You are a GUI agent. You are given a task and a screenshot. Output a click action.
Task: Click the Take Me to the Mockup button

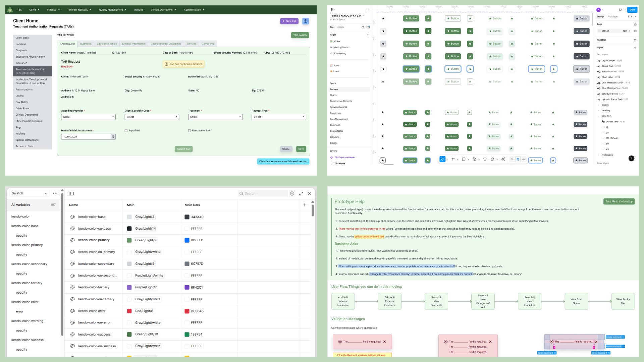pos(619,201)
